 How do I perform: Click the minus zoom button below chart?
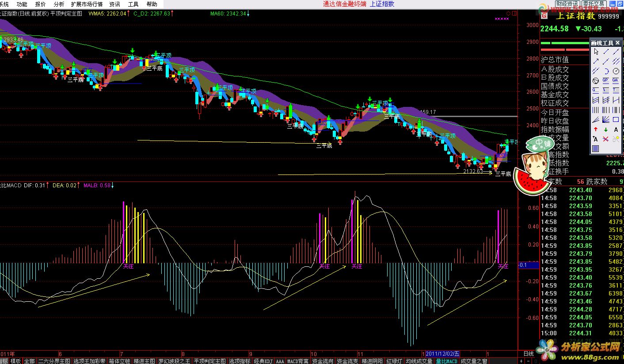(528, 361)
